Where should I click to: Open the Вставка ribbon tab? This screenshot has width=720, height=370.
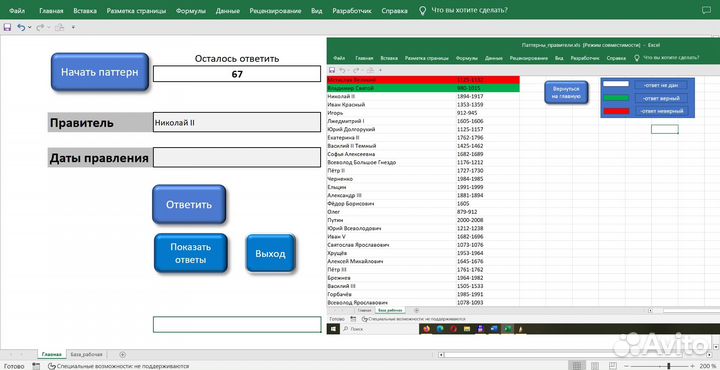coord(85,11)
